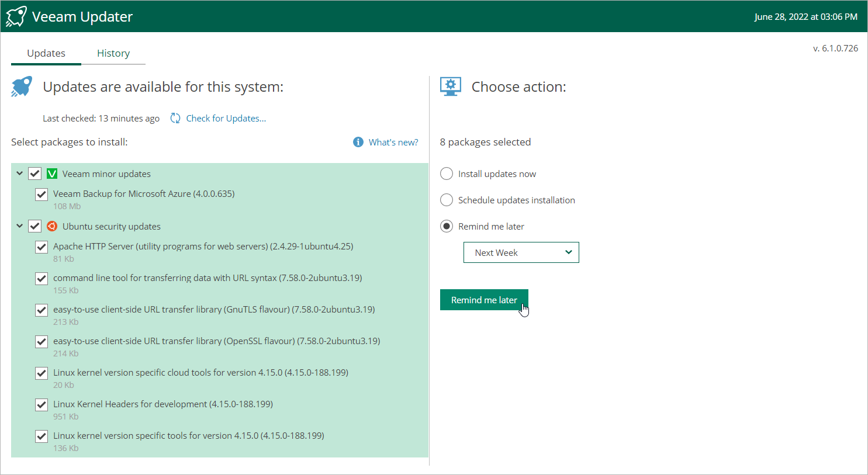Click the green Veeam V icon

click(x=52, y=174)
